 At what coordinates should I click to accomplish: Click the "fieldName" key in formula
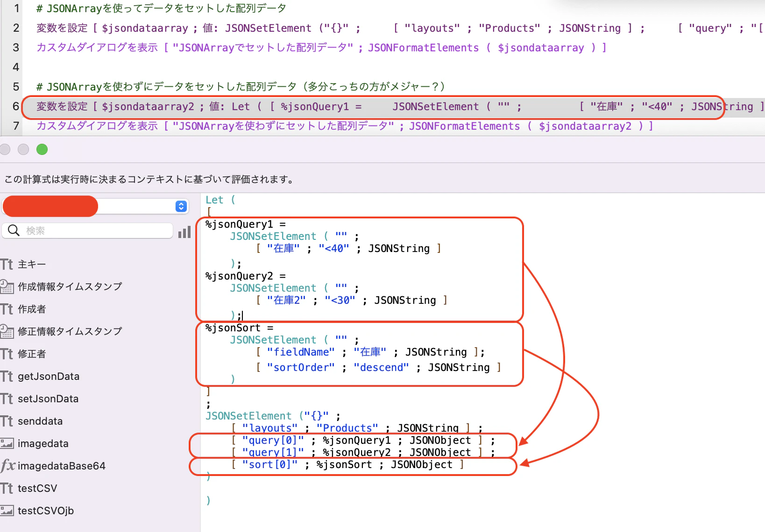(301, 352)
